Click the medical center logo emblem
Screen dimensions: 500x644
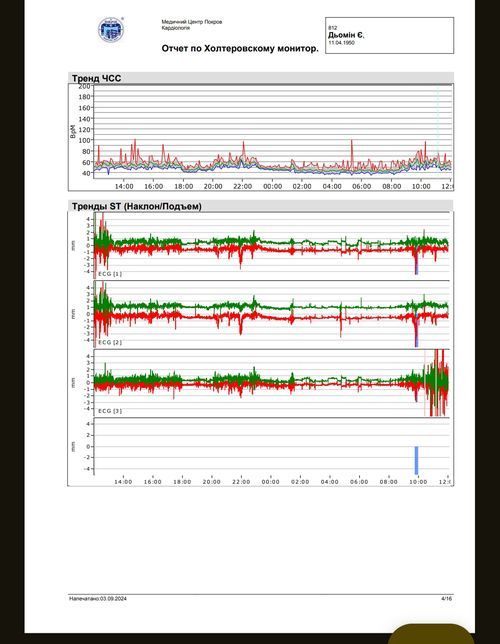point(111,30)
